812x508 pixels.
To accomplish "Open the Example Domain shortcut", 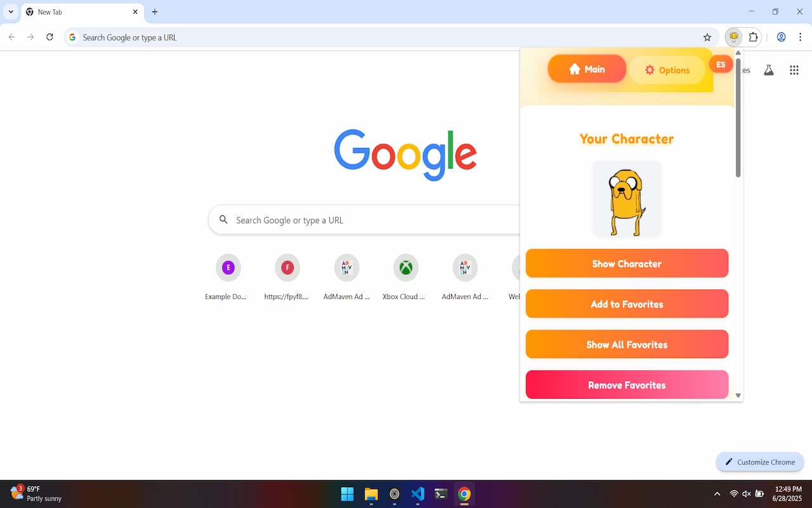I will point(228,277).
